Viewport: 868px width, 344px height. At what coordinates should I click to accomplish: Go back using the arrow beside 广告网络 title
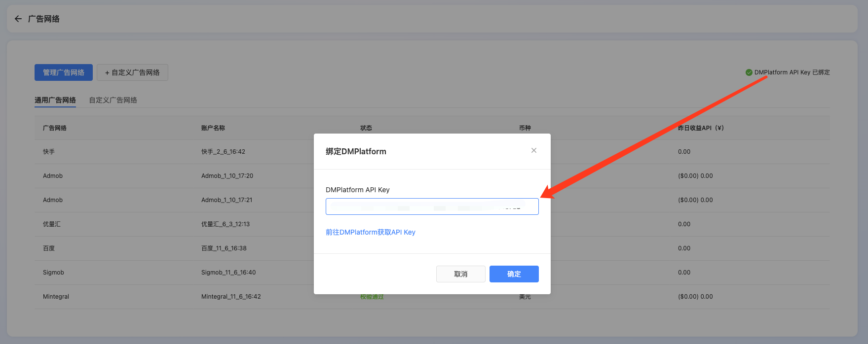pyautogui.click(x=18, y=19)
